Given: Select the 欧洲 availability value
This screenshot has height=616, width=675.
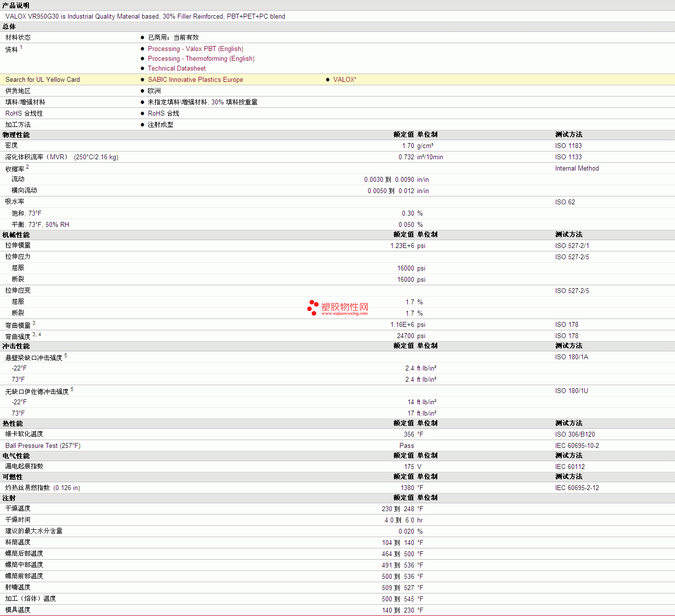Looking at the screenshot, I should 154,91.
